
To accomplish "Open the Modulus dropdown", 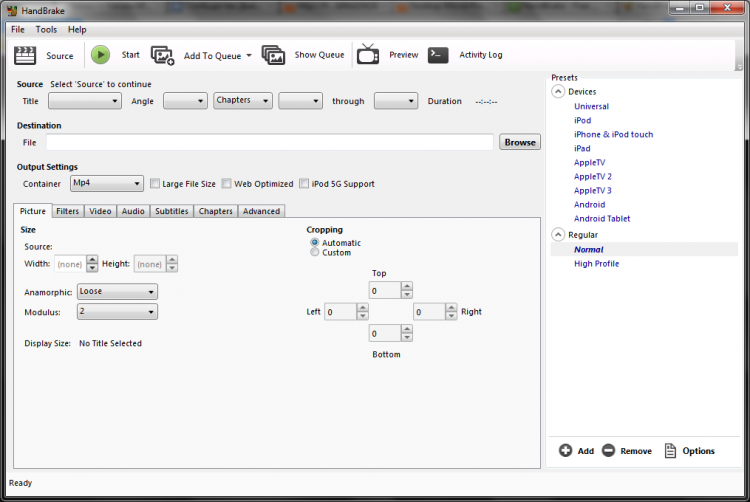I will click(117, 312).
